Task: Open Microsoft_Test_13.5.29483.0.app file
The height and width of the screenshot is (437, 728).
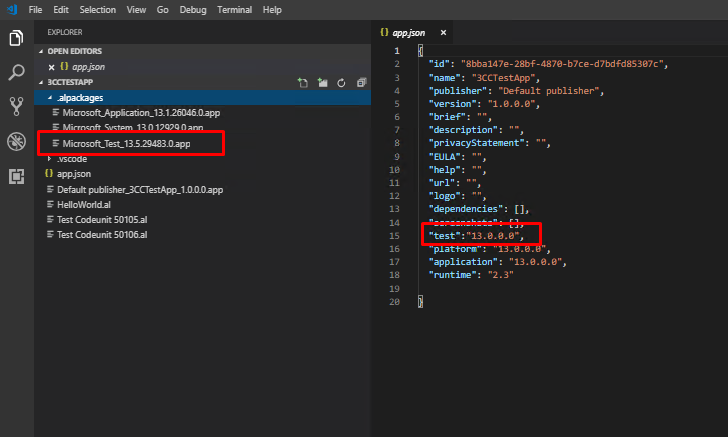Action: 126,143
